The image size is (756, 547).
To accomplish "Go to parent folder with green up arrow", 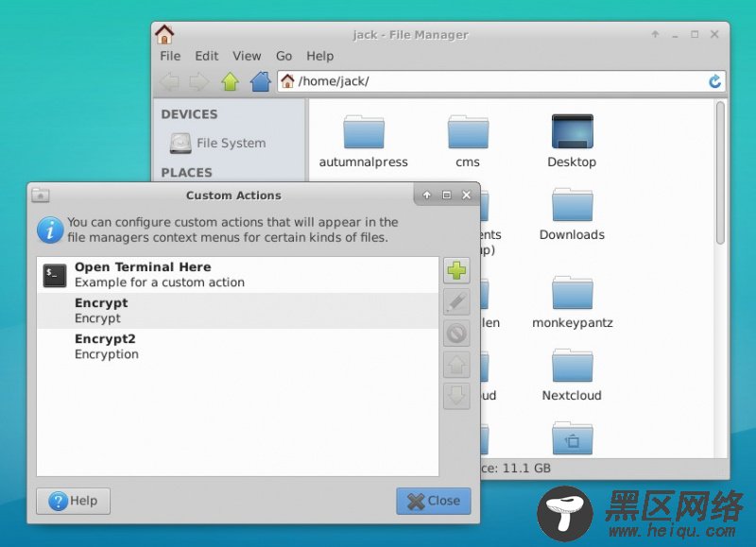I will tap(230, 81).
